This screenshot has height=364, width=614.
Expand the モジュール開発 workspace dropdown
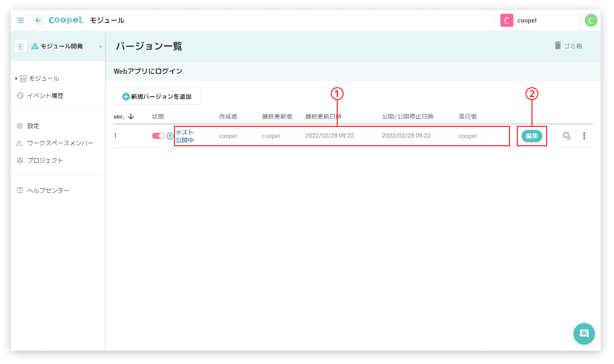101,47
